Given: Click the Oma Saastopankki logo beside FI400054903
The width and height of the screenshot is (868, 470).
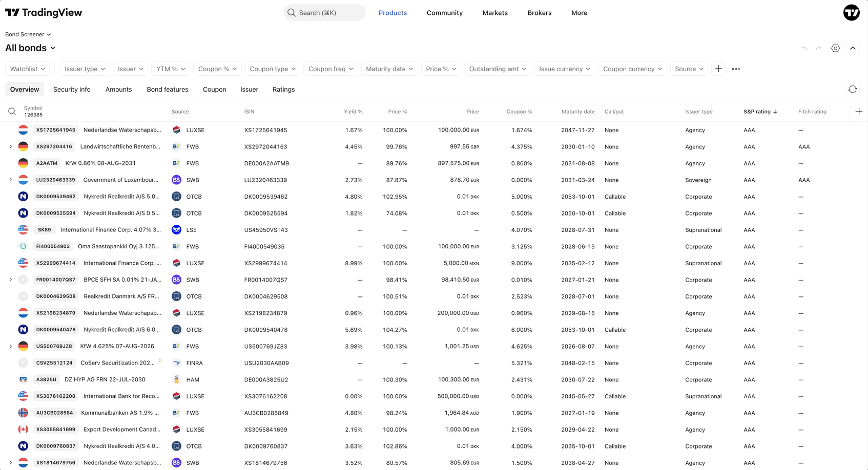Looking at the screenshot, I should pyautogui.click(x=23, y=246).
